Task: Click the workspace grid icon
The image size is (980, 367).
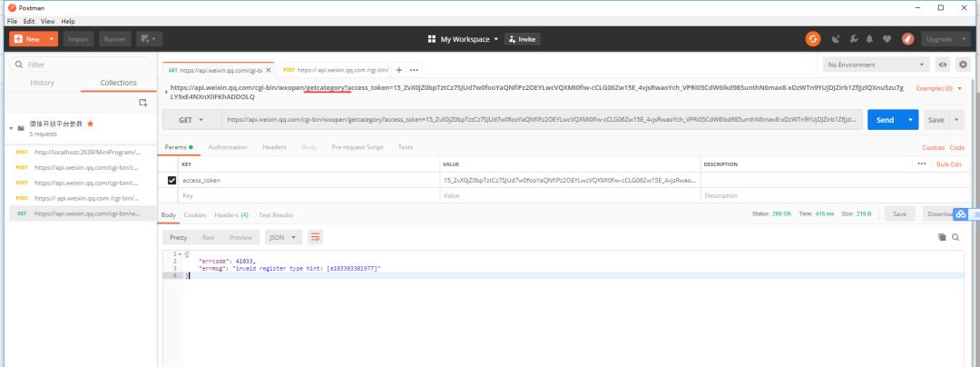Action: 431,39
